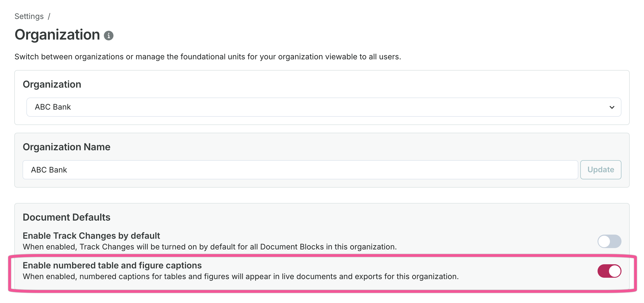Focus the Organization Name text field
Viewport: 644px width, 303px height.
point(300,170)
